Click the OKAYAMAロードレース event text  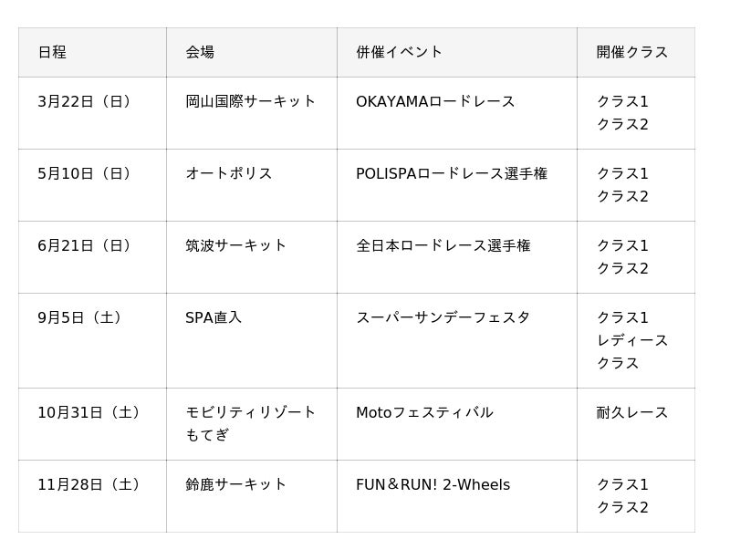point(435,101)
